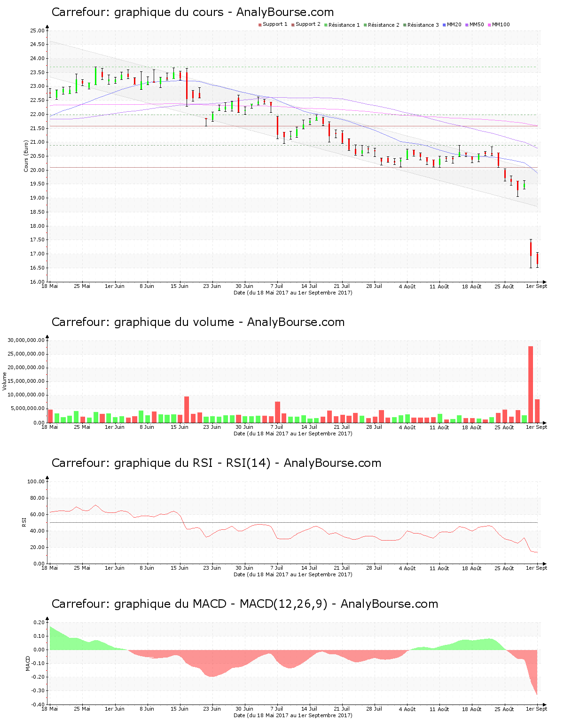The height and width of the screenshot is (728, 564).
Task: Click the Support 2 legend label
Action: point(308,24)
